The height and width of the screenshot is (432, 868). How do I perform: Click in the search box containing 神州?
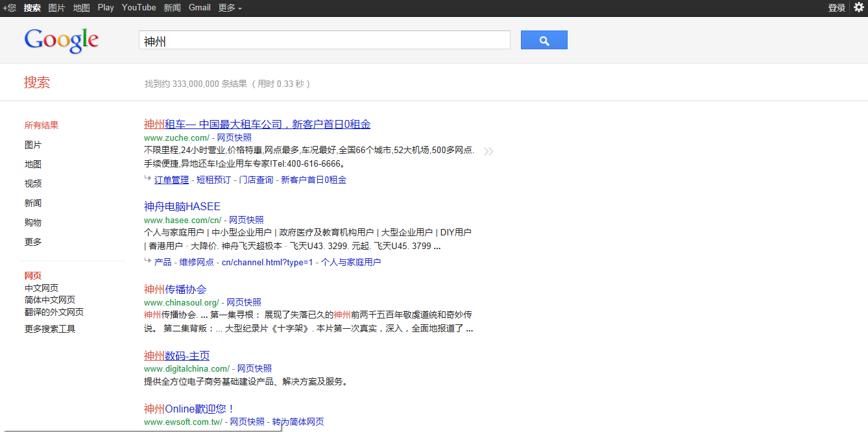tap(324, 41)
